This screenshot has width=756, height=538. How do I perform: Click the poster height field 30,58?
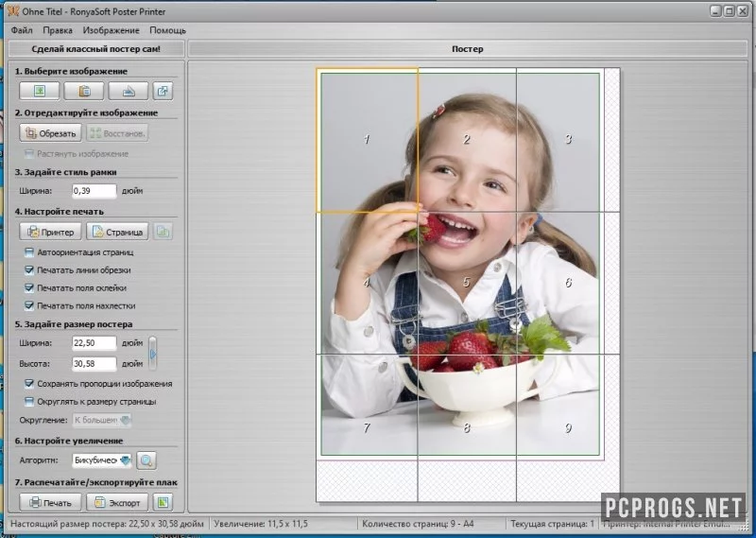pos(94,364)
